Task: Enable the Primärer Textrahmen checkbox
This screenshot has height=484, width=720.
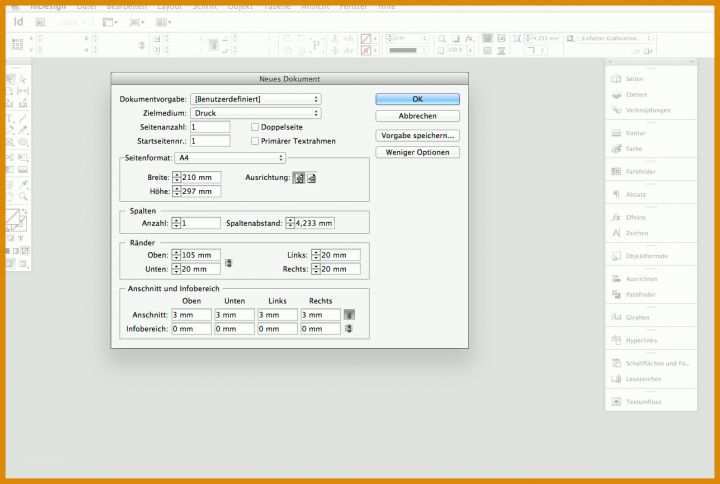Action: coord(255,141)
